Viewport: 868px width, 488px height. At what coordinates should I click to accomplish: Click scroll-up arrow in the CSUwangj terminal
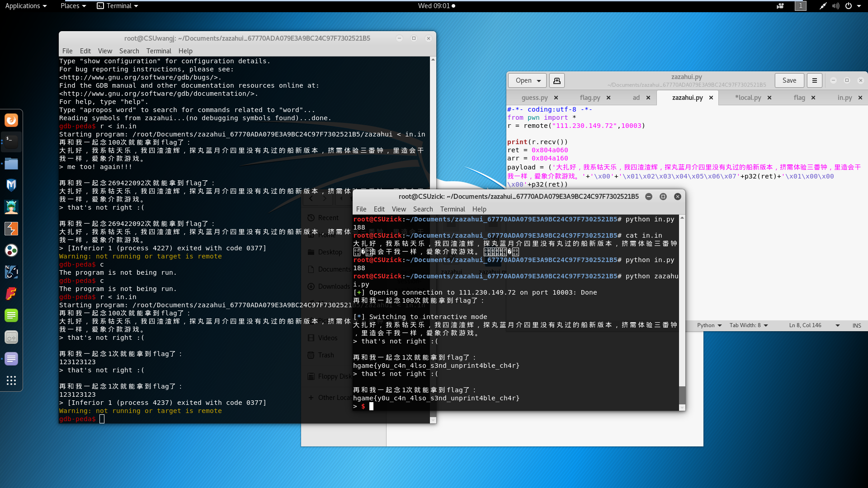pyautogui.click(x=433, y=60)
